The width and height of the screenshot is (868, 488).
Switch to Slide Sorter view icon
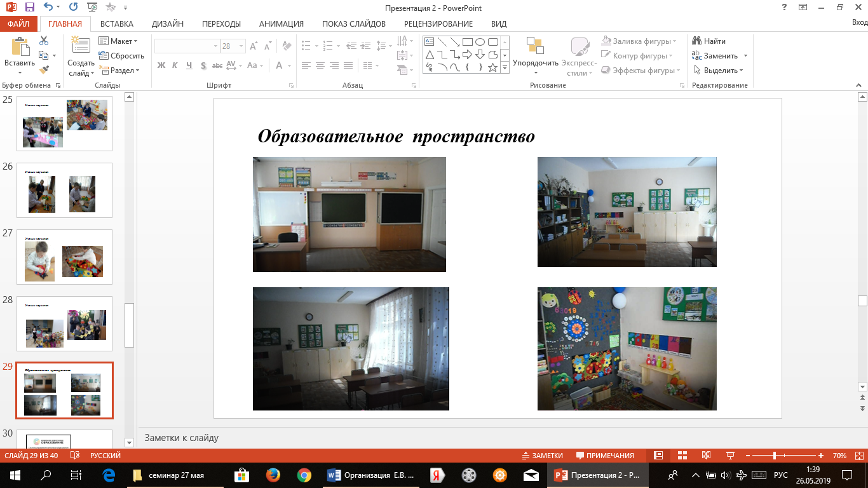tap(682, 456)
